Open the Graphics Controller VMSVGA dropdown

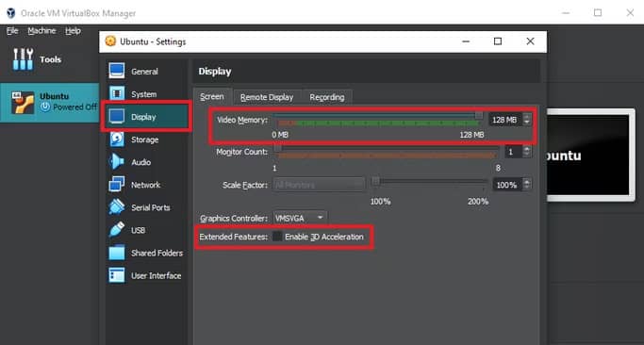(300, 218)
